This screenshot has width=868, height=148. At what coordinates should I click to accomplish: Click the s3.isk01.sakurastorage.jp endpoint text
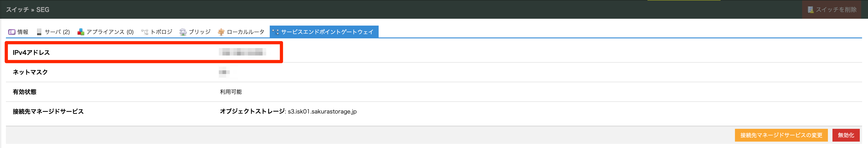tap(321, 111)
